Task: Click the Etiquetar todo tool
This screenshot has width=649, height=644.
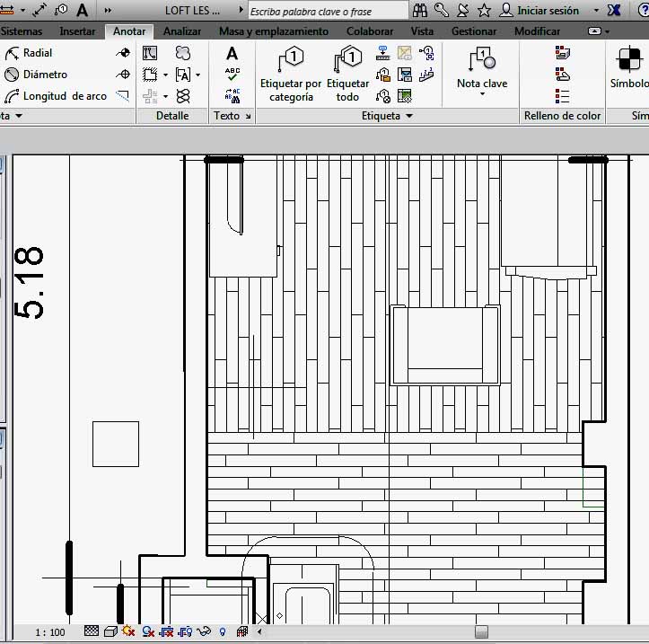Action: pyautogui.click(x=347, y=74)
